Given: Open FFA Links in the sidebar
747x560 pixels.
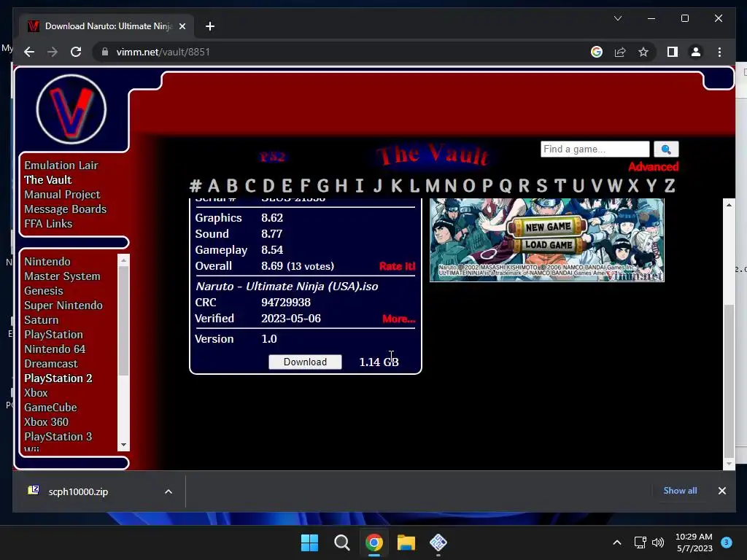Looking at the screenshot, I should pos(48,224).
